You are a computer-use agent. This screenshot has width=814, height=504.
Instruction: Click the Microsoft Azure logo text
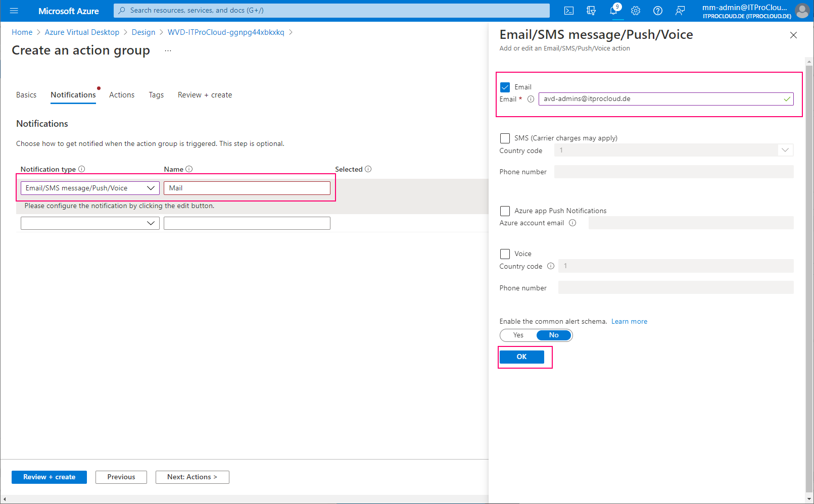(69, 11)
